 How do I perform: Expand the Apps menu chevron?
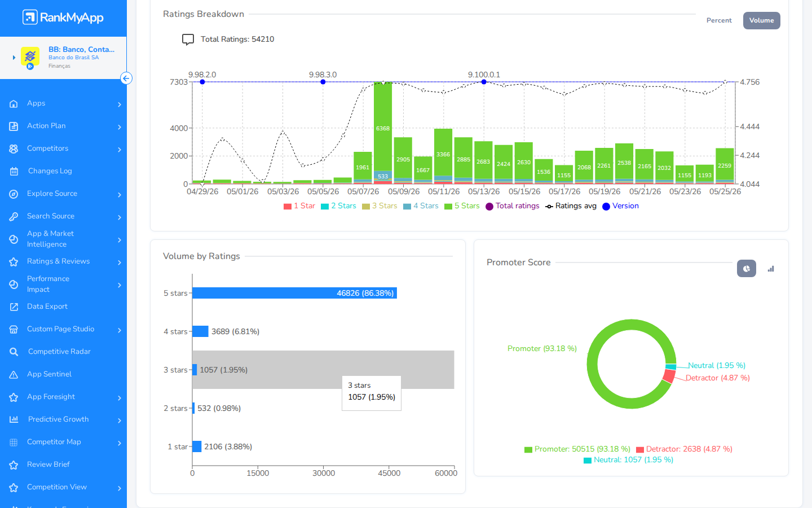pos(120,104)
